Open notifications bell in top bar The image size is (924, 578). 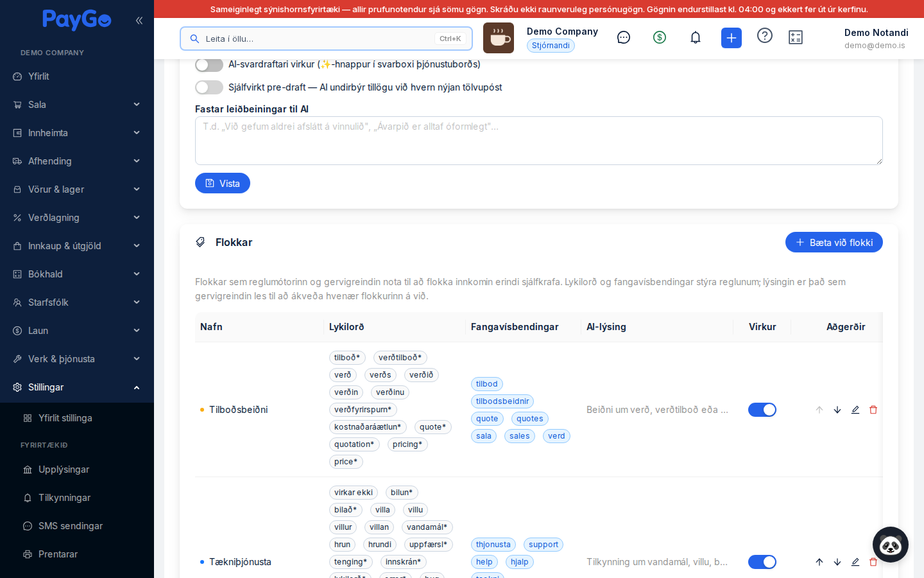[x=696, y=37]
